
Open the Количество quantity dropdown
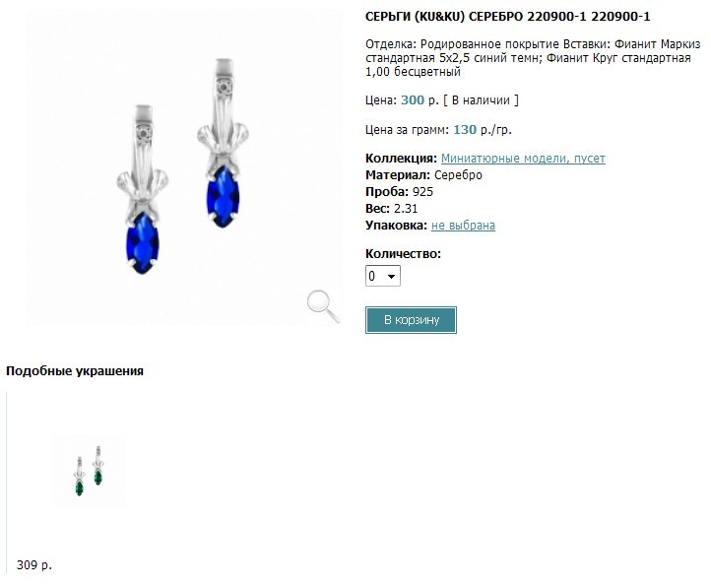point(383,276)
